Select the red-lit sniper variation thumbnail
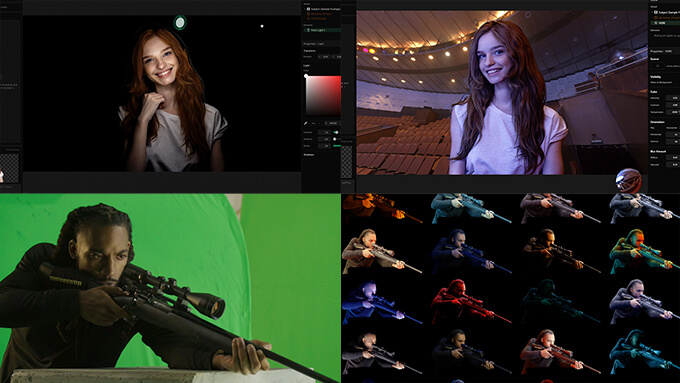The height and width of the screenshot is (383, 680). [x=470, y=302]
